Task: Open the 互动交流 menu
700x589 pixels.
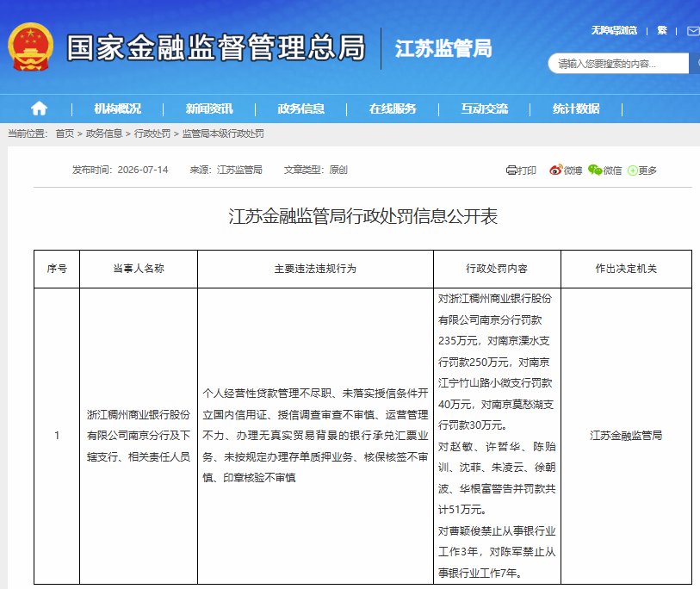Action: pos(485,108)
